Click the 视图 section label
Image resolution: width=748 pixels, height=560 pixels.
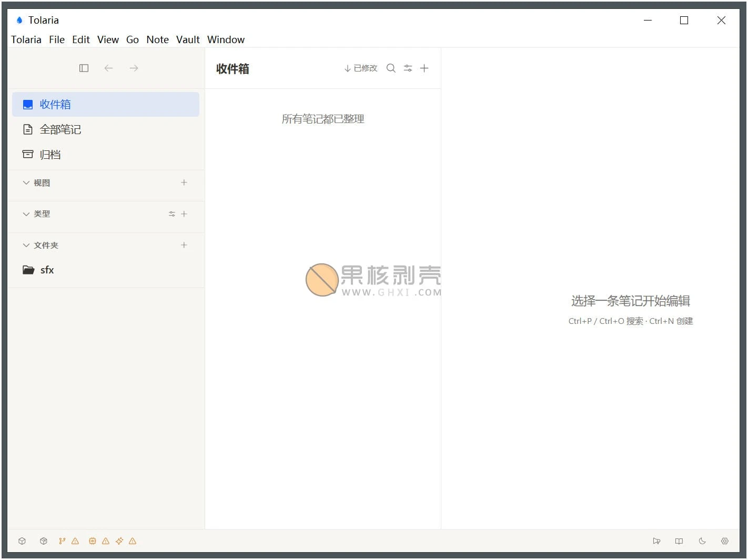point(42,183)
